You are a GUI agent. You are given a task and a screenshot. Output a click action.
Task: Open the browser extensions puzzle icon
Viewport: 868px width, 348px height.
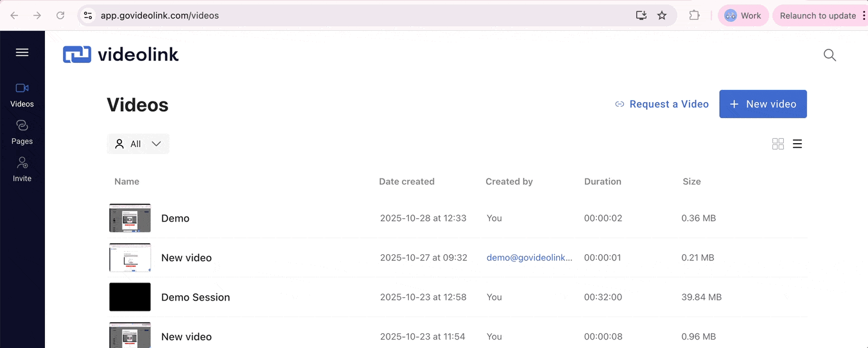click(x=694, y=15)
